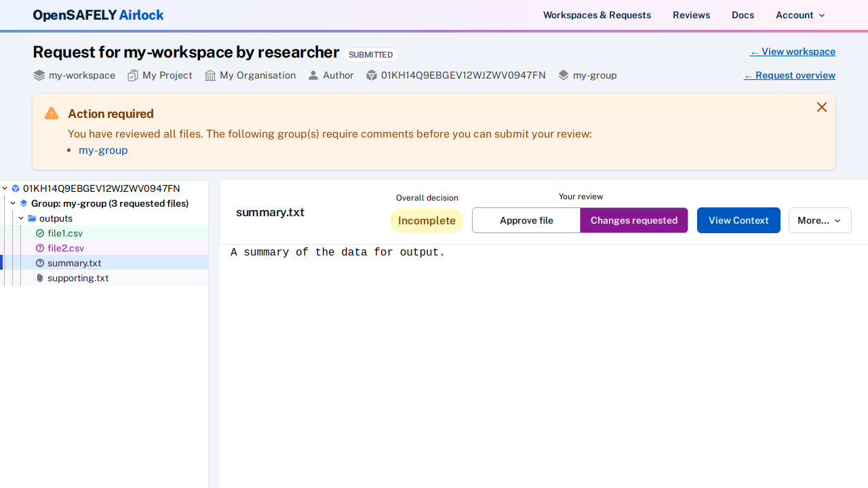Select the Approve file review option
The height and width of the screenshot is (488, 868).
526,220
